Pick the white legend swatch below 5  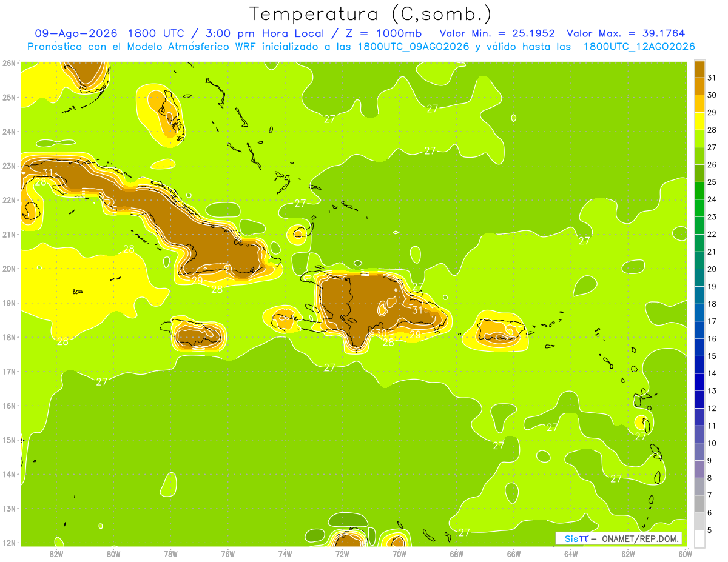(699, 538)
